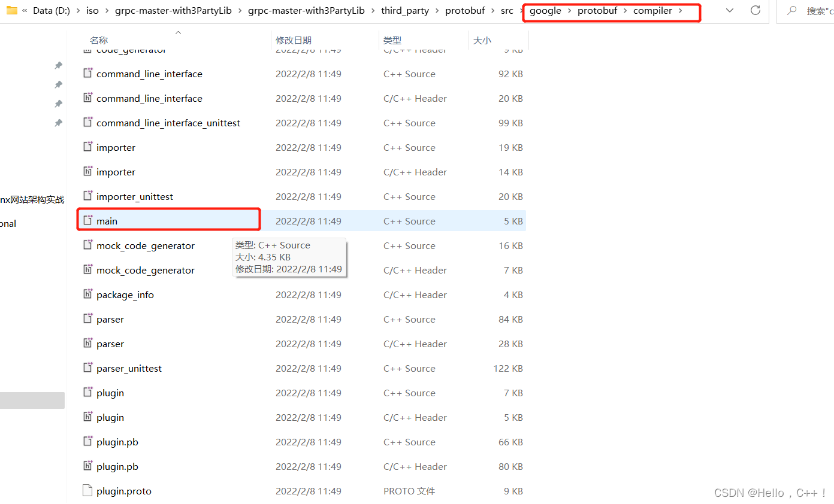Navigate to protobuf in the breadcrumb path
The height and width of the screenshot is (504, 834).
click(x=597, y=10)
